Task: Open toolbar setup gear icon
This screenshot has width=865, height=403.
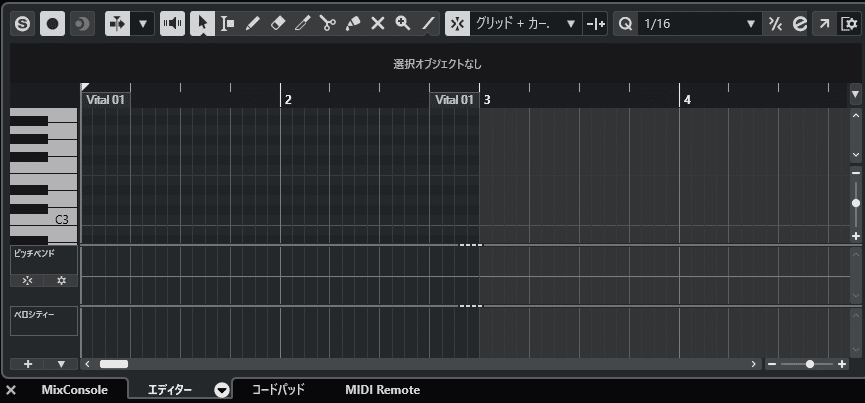Action: click(x=848, y=24)
